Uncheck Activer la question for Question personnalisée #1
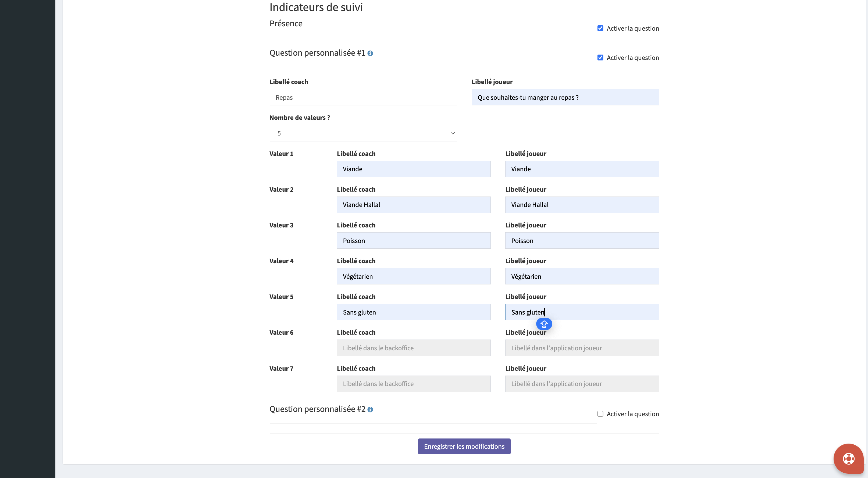This screenshot has height=478, width=868. click(600, 58)
